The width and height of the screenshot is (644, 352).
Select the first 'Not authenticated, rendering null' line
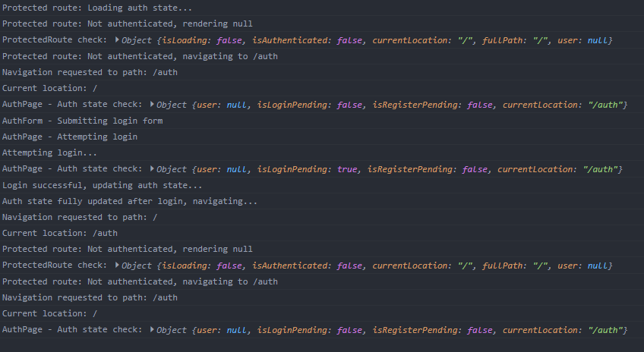pos(128,24)
